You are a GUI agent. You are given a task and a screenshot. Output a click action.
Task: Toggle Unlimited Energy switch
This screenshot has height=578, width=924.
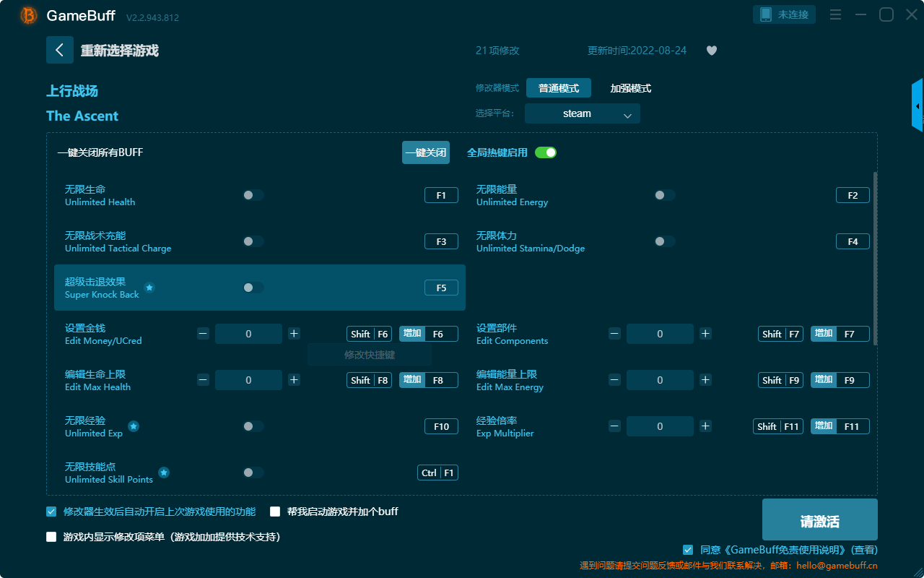pyautogui.click(x=665, y=195)
